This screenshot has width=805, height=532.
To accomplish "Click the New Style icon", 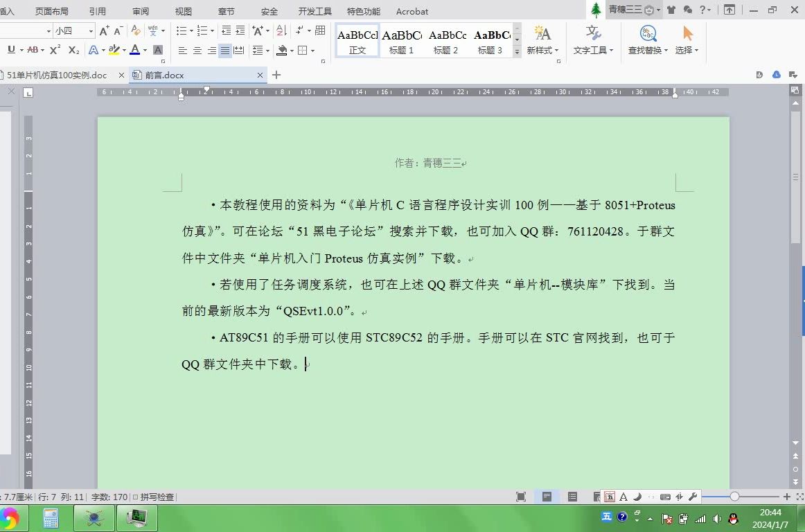I will (x=542, y=33).
